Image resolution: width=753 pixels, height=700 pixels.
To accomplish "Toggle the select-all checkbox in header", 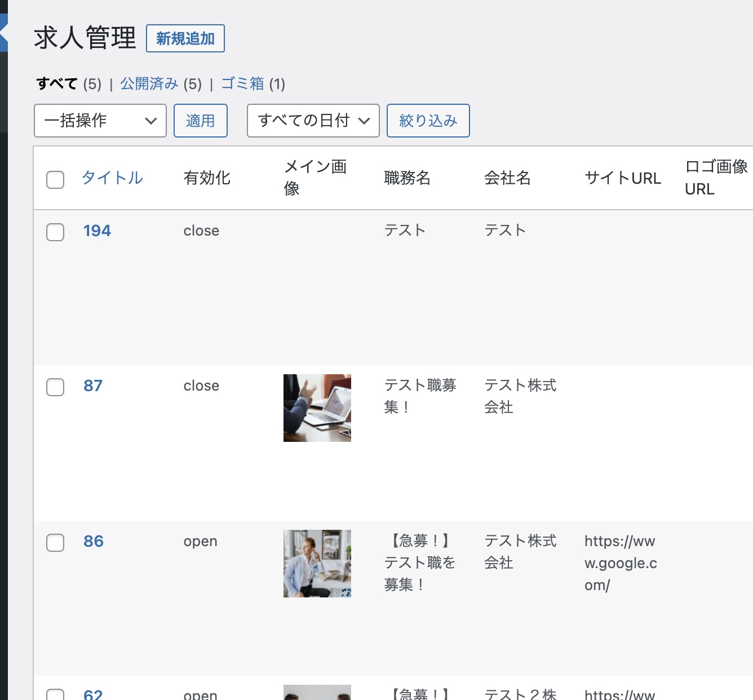I will 55,180.
